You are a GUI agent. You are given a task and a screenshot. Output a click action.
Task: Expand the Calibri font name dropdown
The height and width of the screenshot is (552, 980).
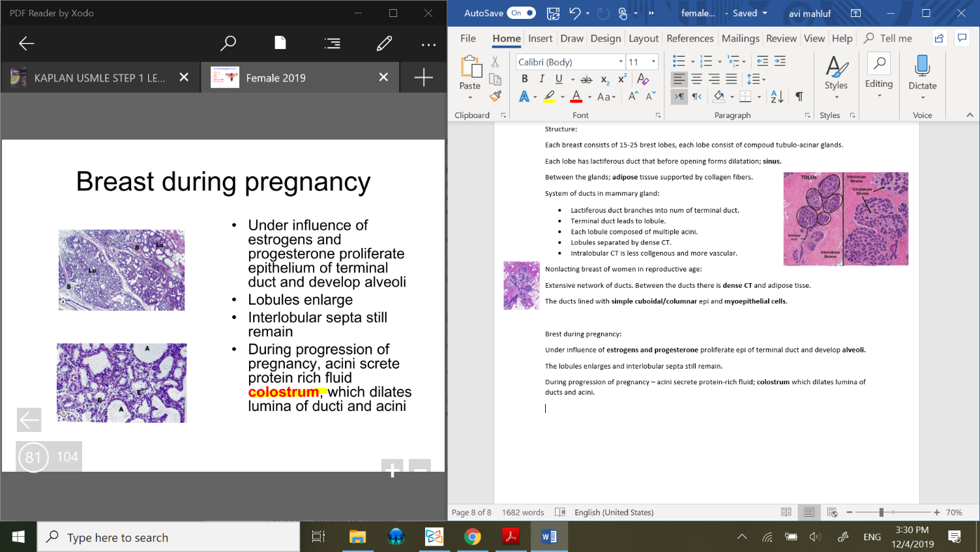(620, 62)
